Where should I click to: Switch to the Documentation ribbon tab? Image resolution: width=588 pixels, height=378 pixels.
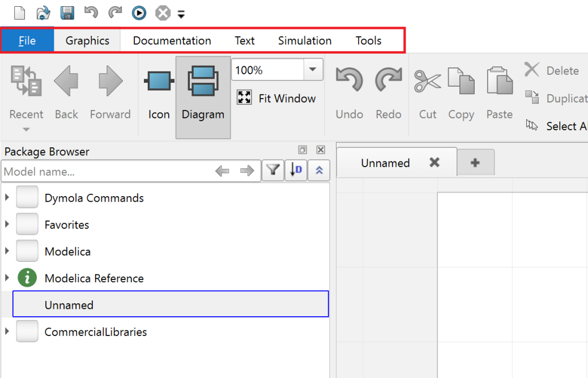tap(172, 40)
